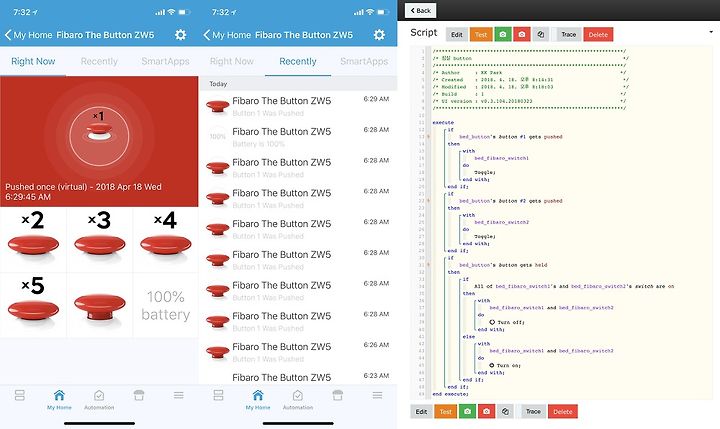The width and height of the screenshot is (720, 429).
Task: Toggle breakpoint marker at button #1 pushed line
Action: tap(428, 136)
